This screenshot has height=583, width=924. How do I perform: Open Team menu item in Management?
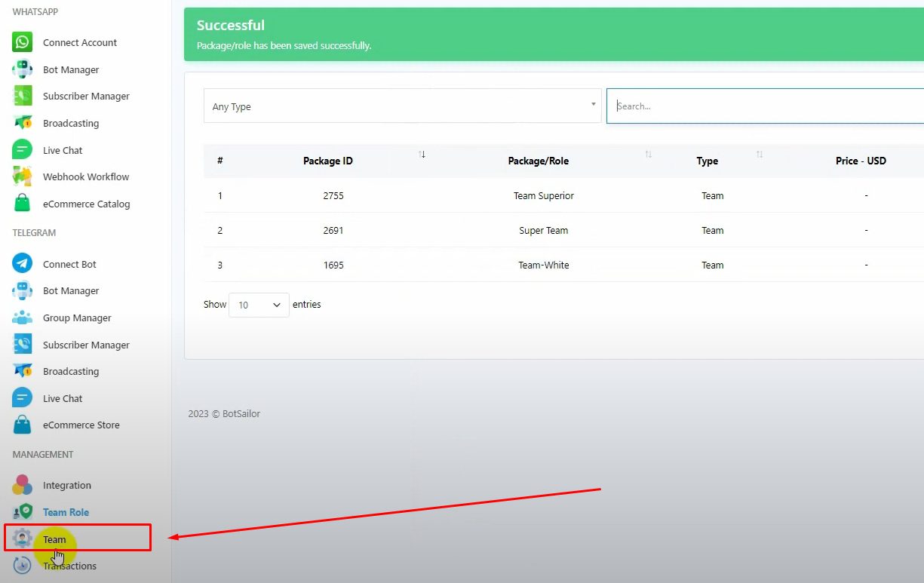[x=54, y=539]
